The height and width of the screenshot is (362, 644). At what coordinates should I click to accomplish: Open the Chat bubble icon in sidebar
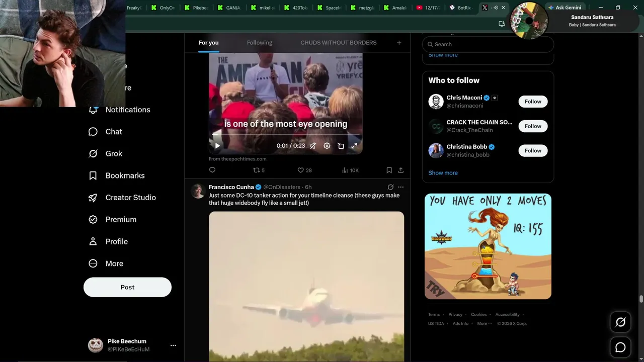coord(93,132)
